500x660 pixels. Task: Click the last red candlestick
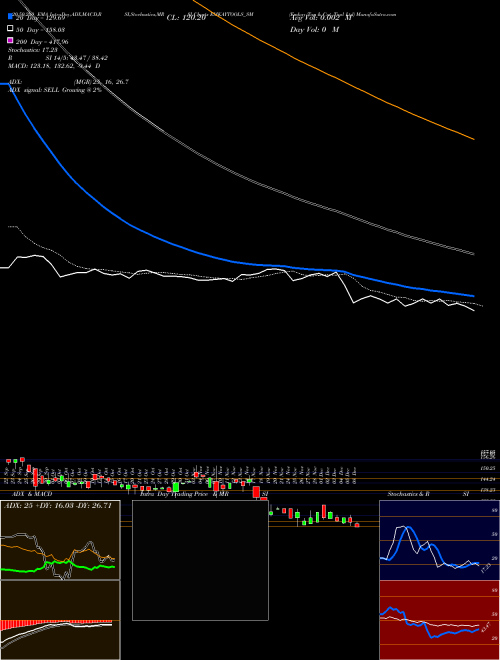click(x=357, y=525)
